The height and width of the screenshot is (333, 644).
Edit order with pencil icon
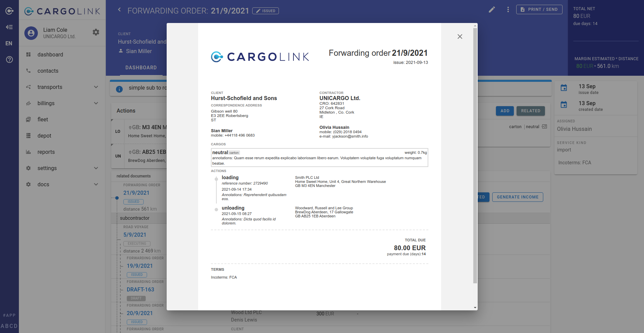(492, 9)
